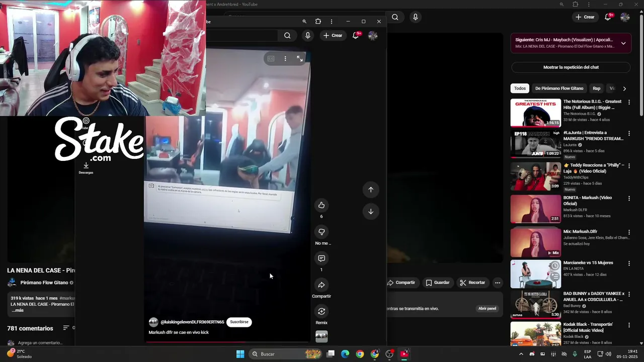Click 'Agrega un comentario...' field
Screen dimensions: 644x362
click(x=40, y=343)
